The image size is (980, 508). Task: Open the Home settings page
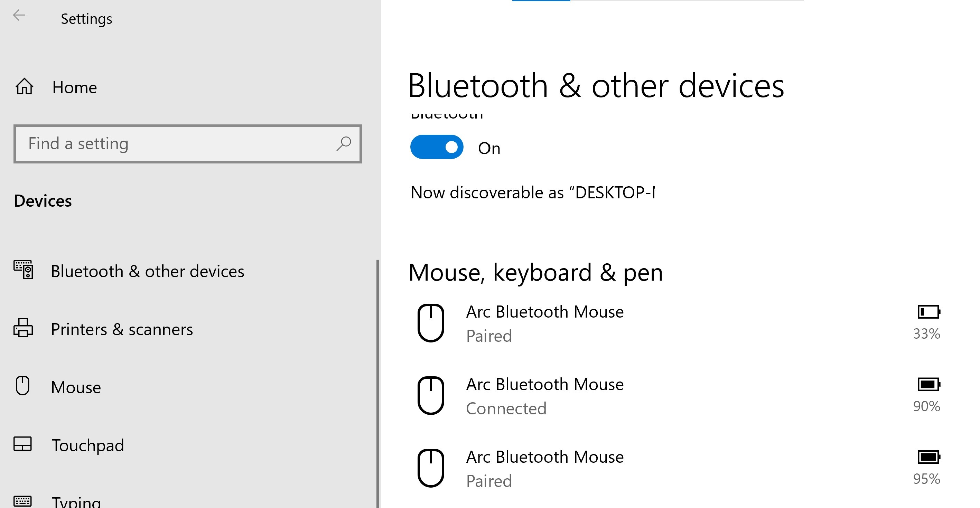(x=74, y=87)
